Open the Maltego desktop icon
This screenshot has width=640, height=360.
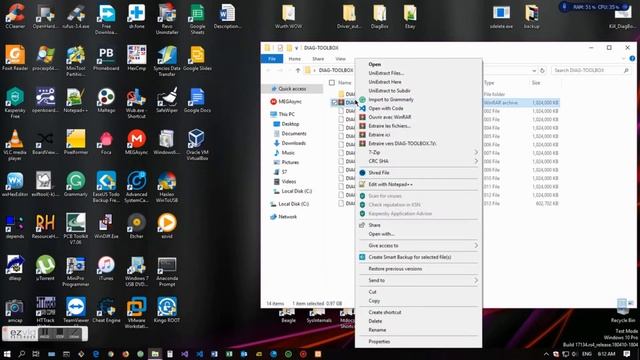point(106,100)
